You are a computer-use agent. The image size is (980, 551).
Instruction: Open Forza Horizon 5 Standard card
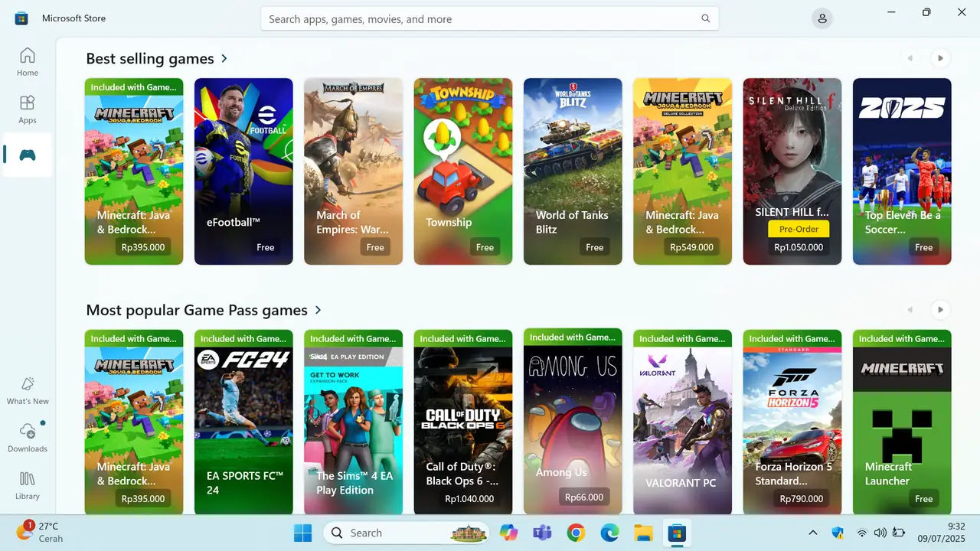click(x=792, y=422)
